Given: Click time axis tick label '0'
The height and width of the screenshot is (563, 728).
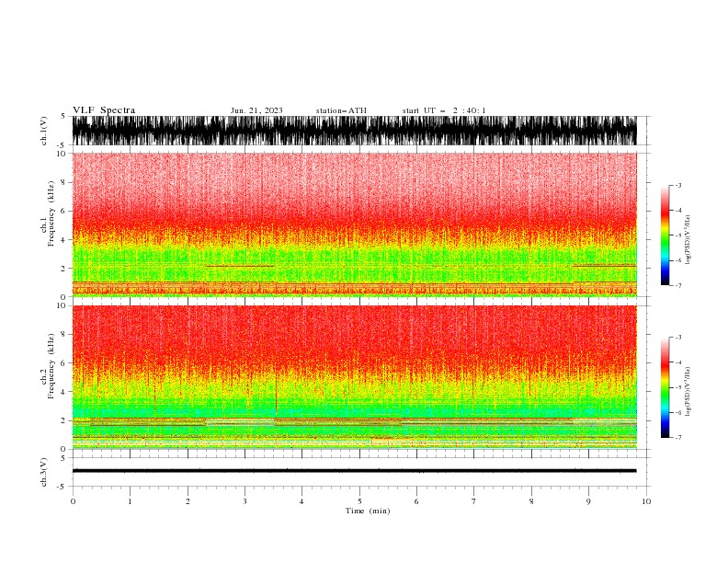Looking at the screenshot, I should [73, 501].
